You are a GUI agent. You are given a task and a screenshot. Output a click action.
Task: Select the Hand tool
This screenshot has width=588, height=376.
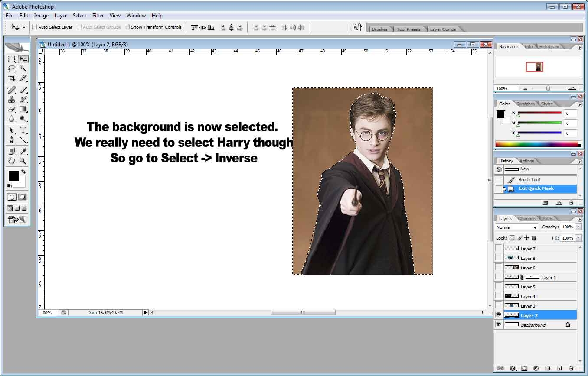click(x=12, y=161)
